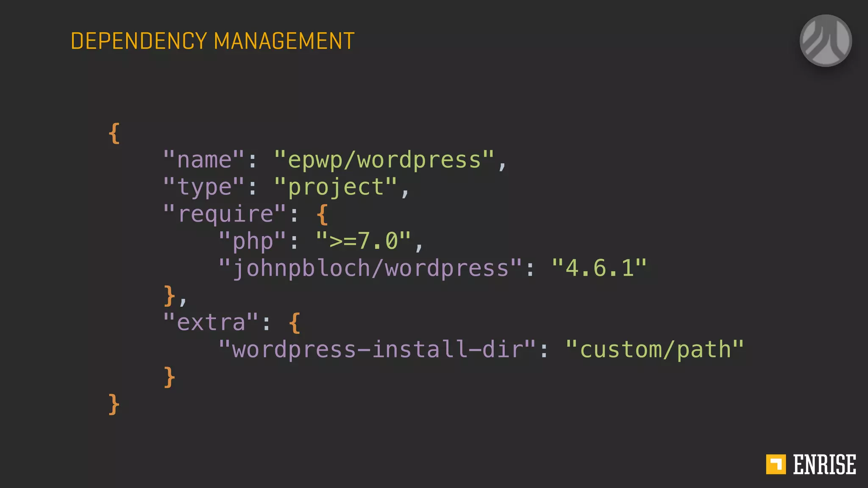The width and height of the screenshot is (868, 488).
Task: Click the "php" key
Action: pyautogui.click(x=253, y=242)
